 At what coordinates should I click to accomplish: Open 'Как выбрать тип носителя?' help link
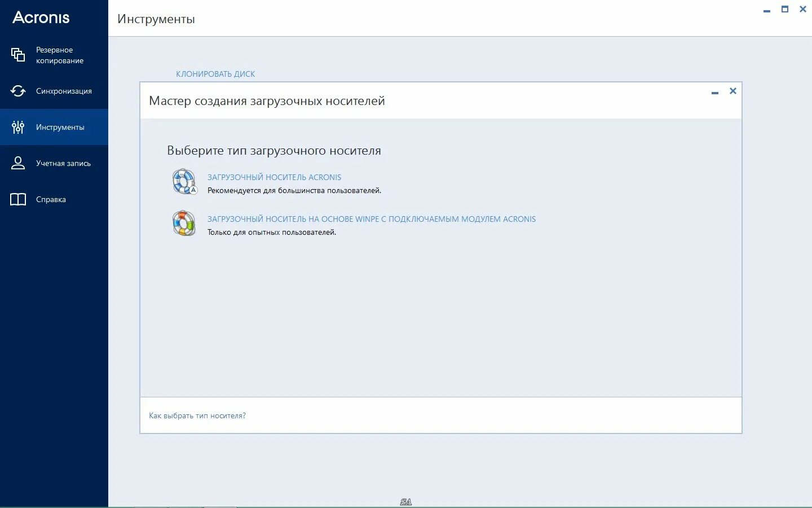click(x=197, y=415)
